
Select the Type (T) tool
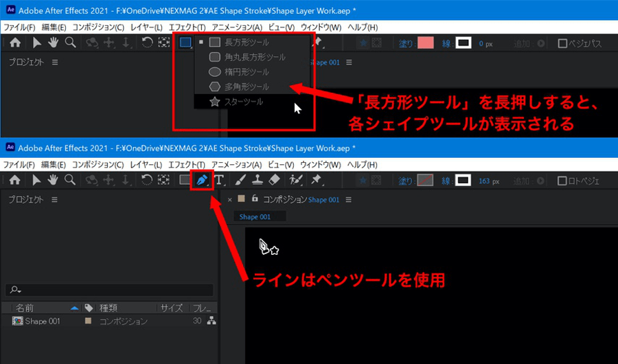coord(219,181)
